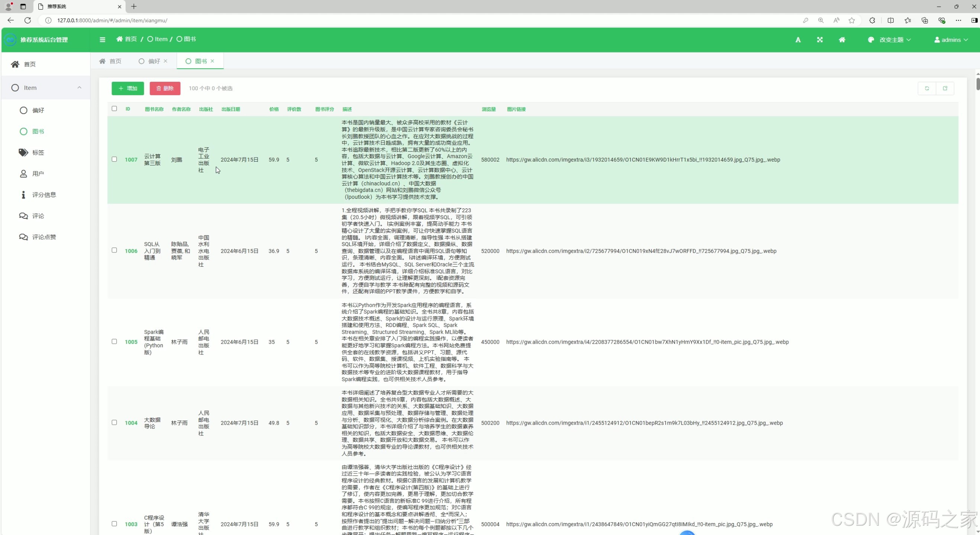Open the admins user dropdown
980x535 pixels.
pyautogui.click(x=951, y=40)
